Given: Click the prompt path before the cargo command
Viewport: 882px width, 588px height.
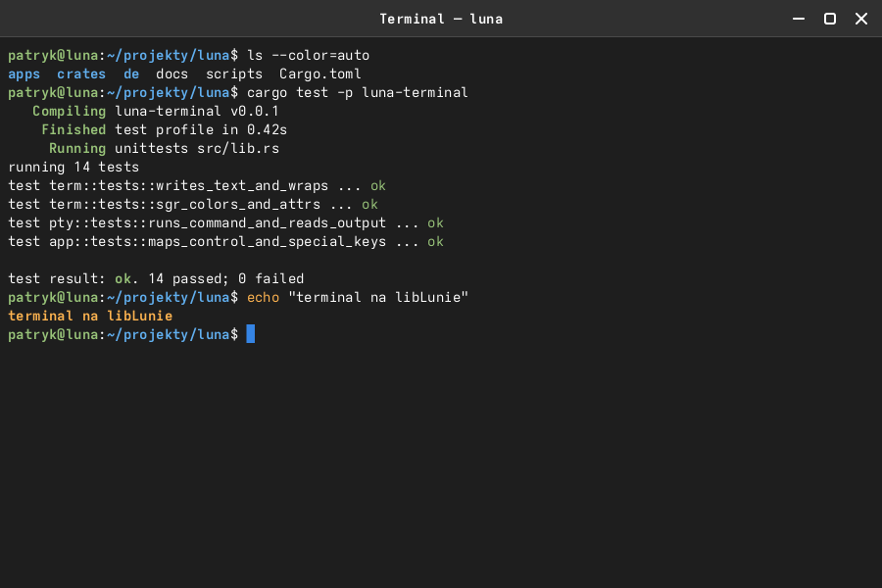Looking at the screenshot, I should coord(169,93).
